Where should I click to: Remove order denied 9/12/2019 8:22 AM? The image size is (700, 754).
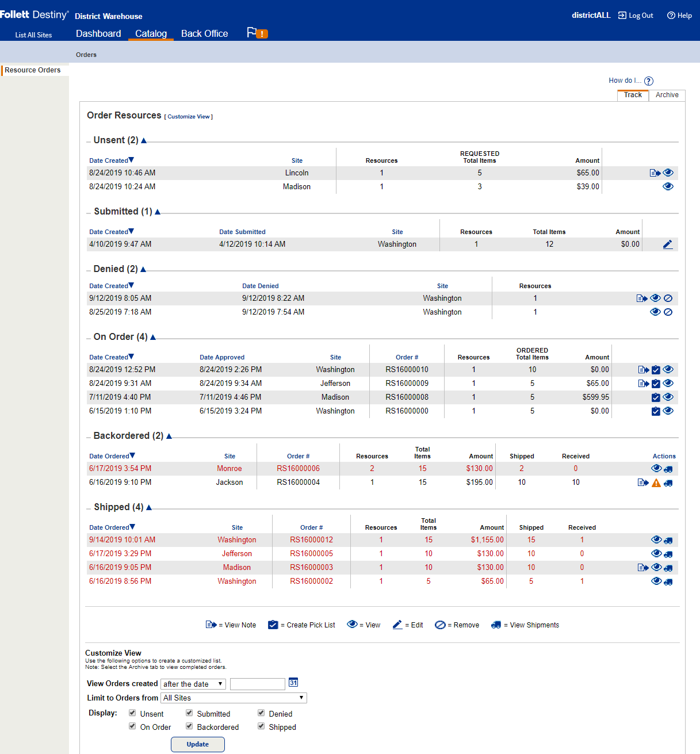click(668, 298)
